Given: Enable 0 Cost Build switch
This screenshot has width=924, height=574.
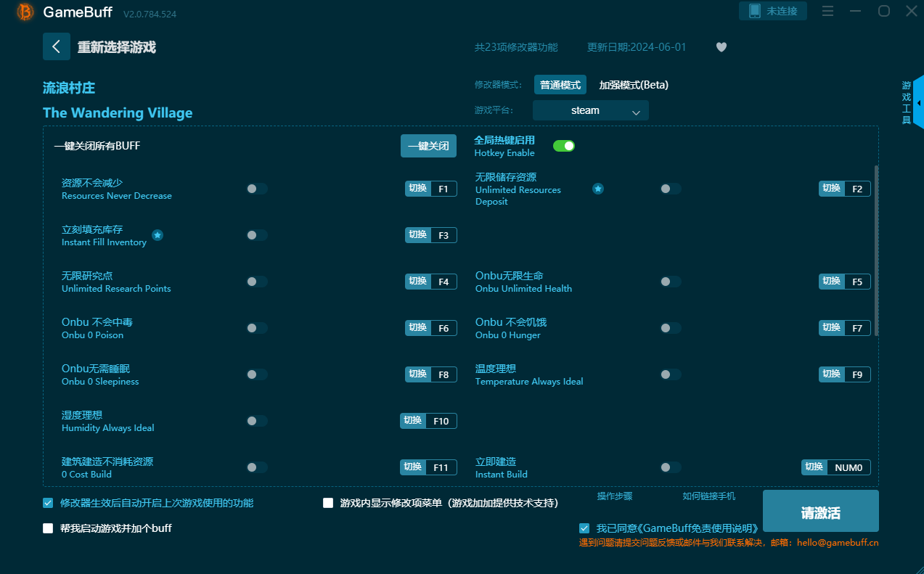Looking at the screenshot, I should 257,467.
